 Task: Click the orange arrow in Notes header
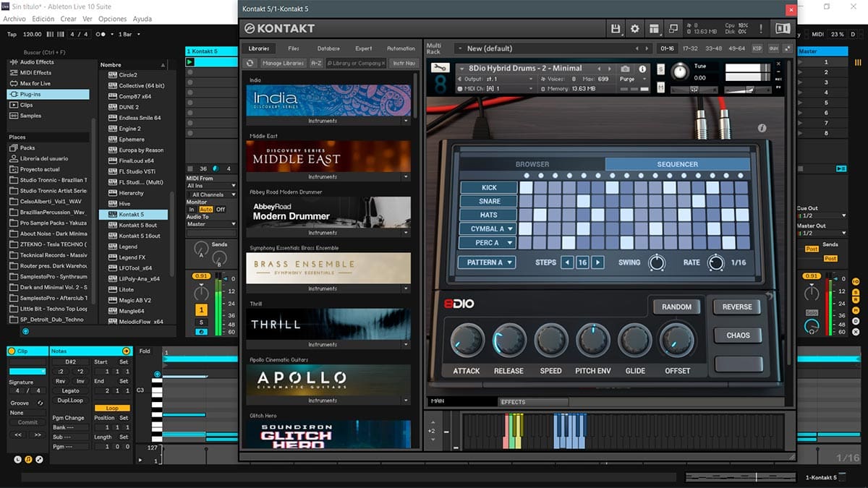pos(126,351)
